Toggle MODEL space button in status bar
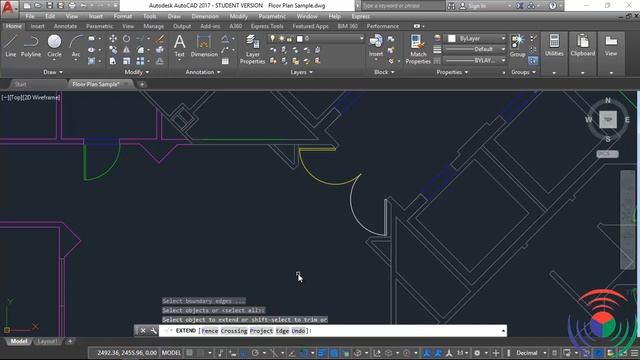 coord(171,353)
